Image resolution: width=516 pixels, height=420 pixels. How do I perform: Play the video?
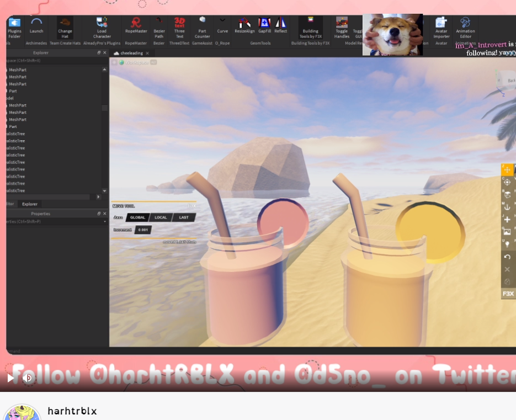tap(10, 378)
